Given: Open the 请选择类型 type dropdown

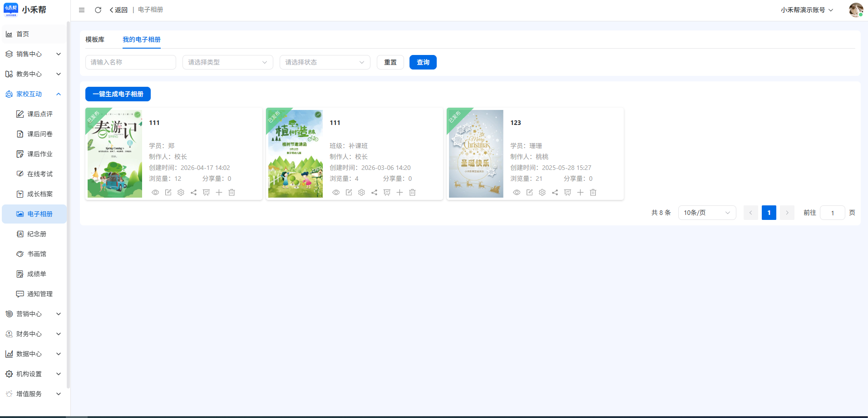Looking at the screenshot, I should click(227, 62).
